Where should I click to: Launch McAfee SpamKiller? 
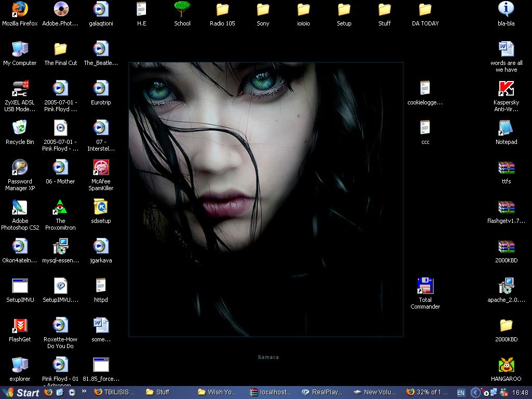click(x=101, y=167)
